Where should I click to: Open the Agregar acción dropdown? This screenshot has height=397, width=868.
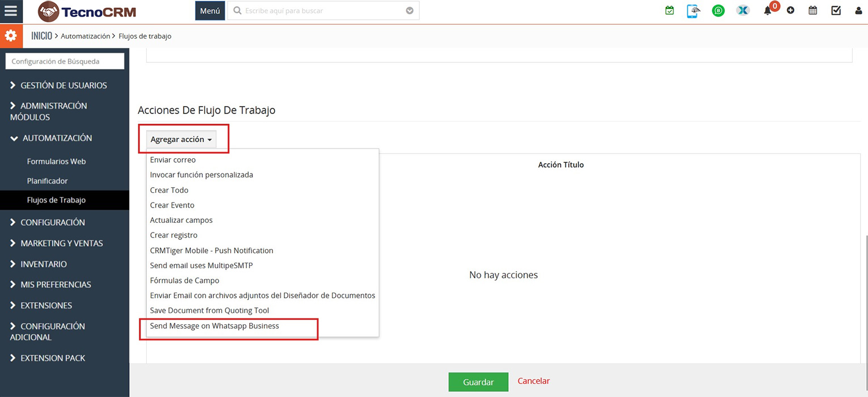tap(181, 140)
